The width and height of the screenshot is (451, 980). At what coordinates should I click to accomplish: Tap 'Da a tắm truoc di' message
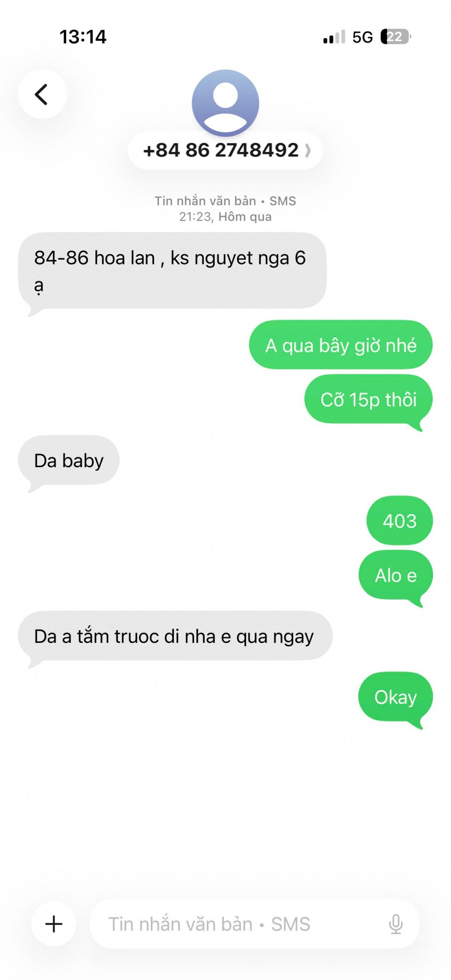point(175,637)
